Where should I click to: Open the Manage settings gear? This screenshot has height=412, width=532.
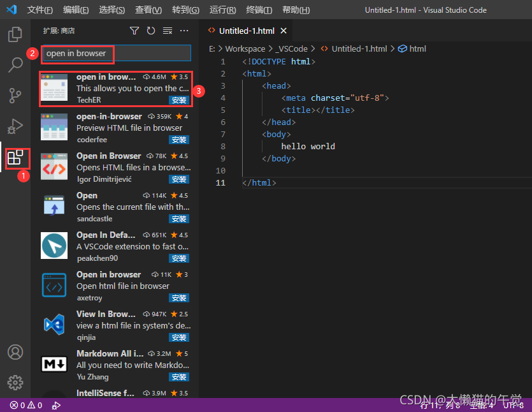pos(15,382)
